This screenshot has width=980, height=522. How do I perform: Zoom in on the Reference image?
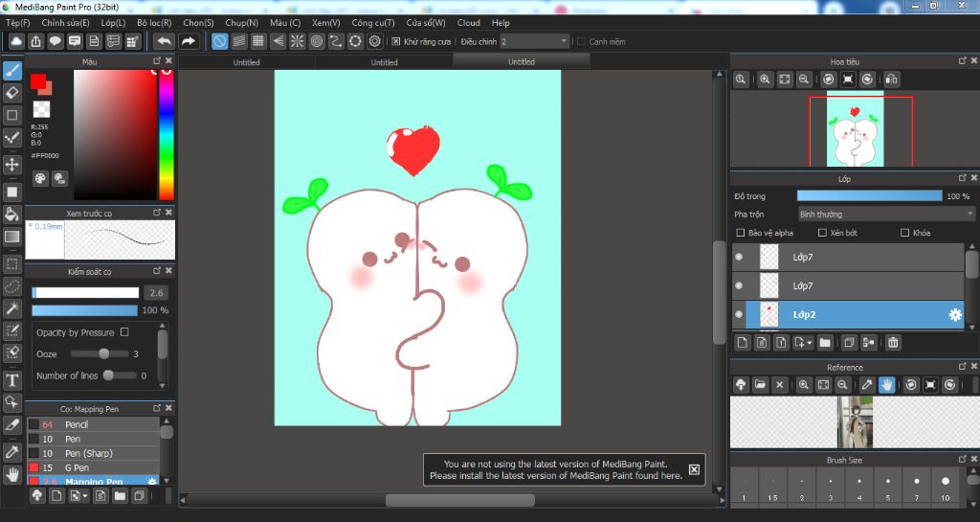[804, 384]
